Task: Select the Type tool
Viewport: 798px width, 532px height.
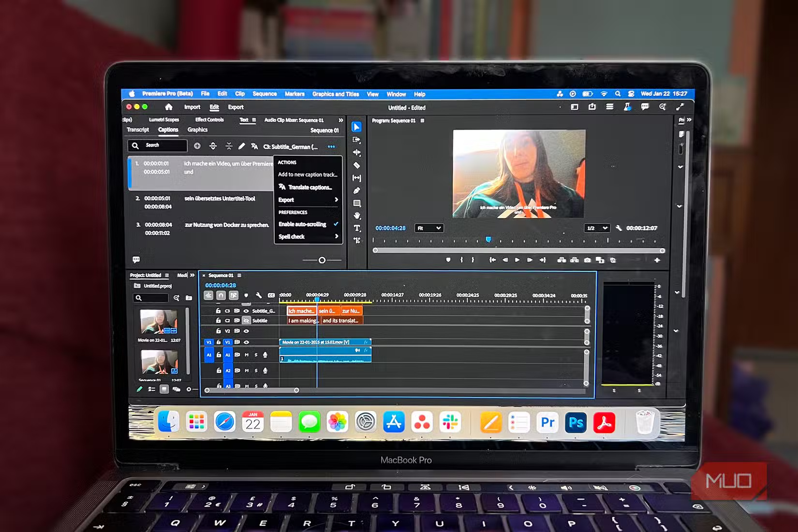Action: pos(357,228)
